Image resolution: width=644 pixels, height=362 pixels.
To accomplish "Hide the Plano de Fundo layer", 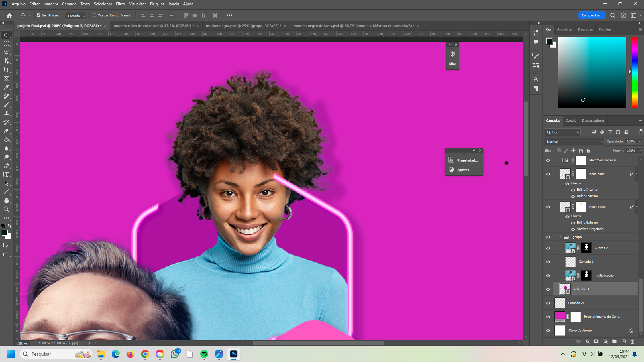I will (548, 330).
